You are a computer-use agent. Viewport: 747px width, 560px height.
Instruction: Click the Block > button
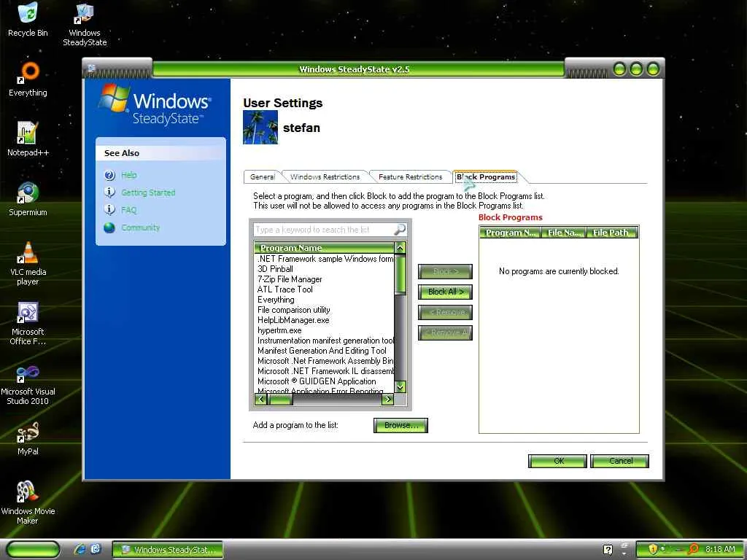[x=446, y=271]
